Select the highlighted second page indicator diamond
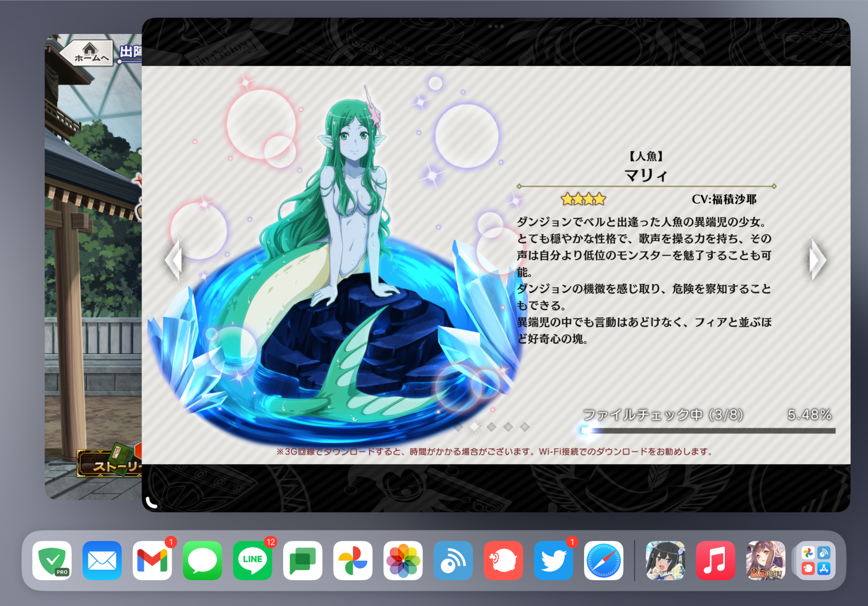This screenshot has width=868, height=606. click(475, 427)
